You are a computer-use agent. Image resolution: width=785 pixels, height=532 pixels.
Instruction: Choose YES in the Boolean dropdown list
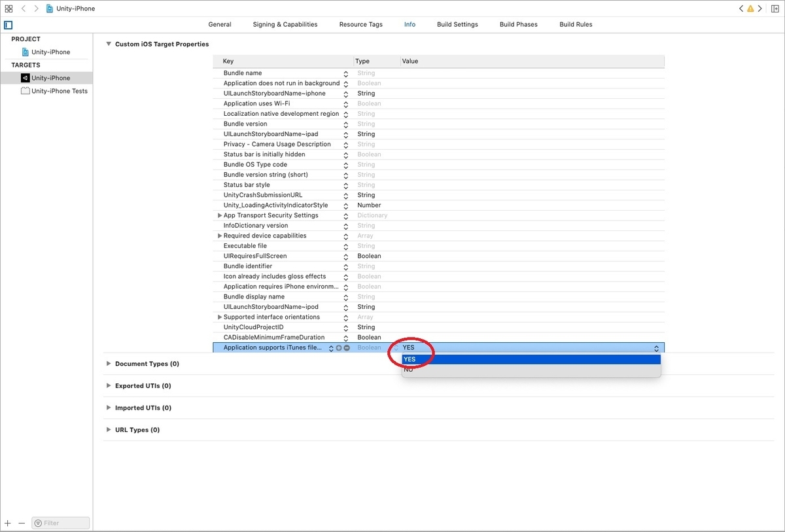[x=531, y=359]
